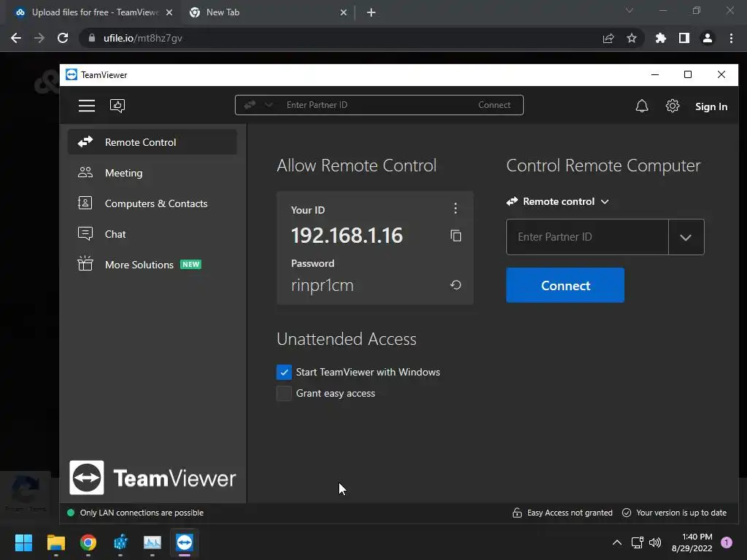Show hidden system tray icons
This screenshot has height=560, width=747.
[616, 542]
